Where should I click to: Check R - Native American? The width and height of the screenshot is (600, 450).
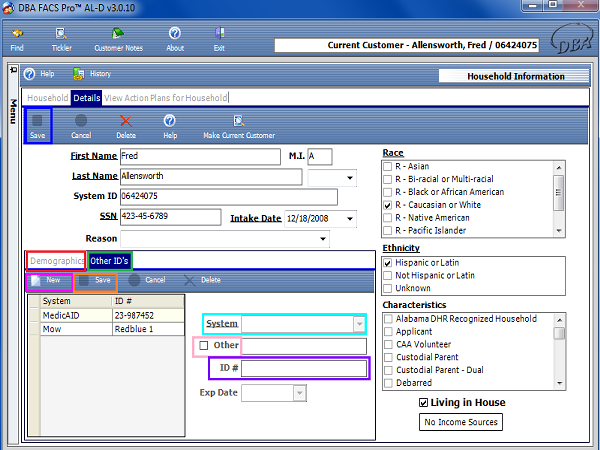388,218
